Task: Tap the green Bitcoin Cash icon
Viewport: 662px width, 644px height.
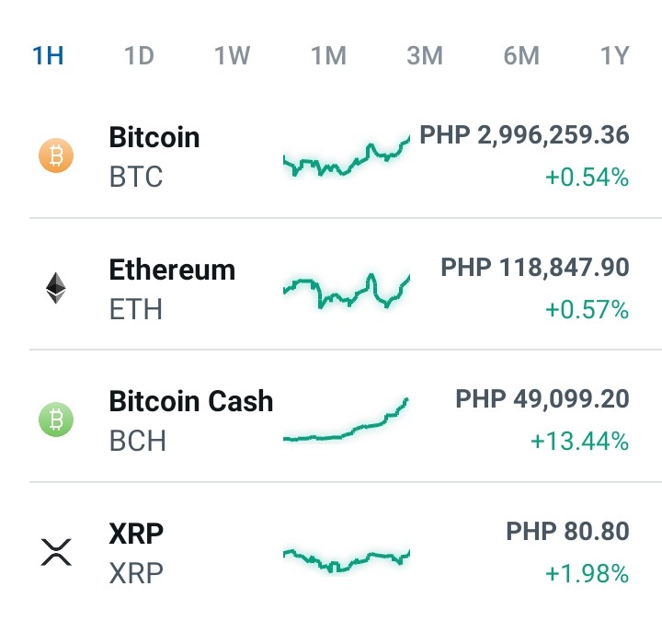Action: coord(56,420)
